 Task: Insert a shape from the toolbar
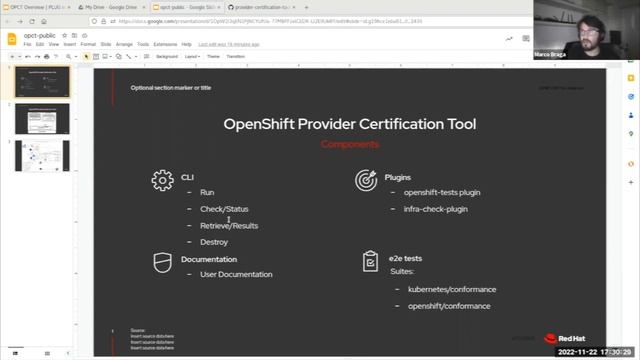pyautogui.click(x=119, y=56)
